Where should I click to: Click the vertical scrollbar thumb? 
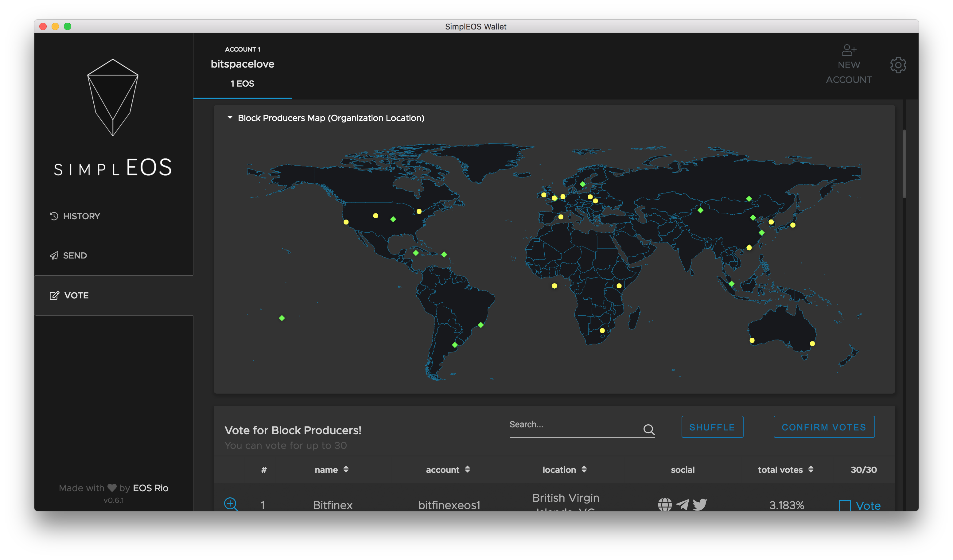[904, 164]
